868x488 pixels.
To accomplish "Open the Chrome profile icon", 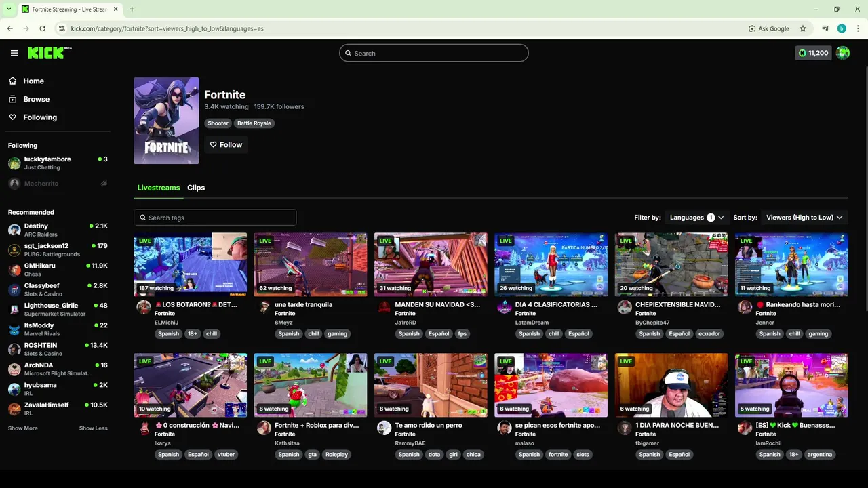I will (842, 28).
